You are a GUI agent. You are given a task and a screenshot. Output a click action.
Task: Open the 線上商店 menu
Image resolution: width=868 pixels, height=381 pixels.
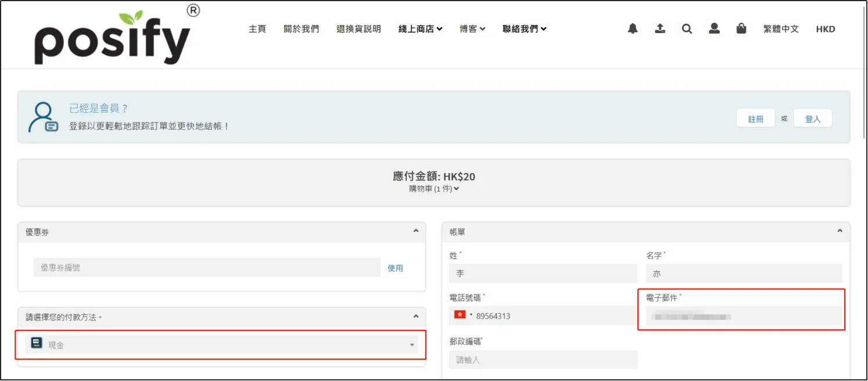pyautogui.click(x=420, y=29)
